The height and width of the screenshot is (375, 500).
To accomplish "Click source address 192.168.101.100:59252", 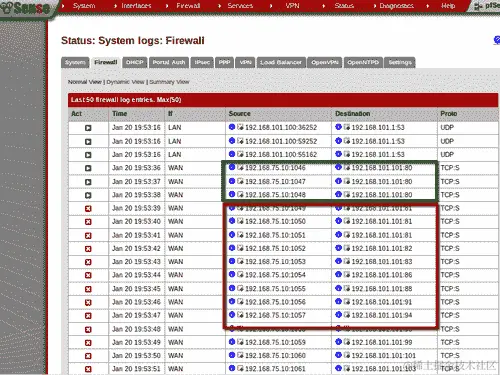I will [281, 141].
